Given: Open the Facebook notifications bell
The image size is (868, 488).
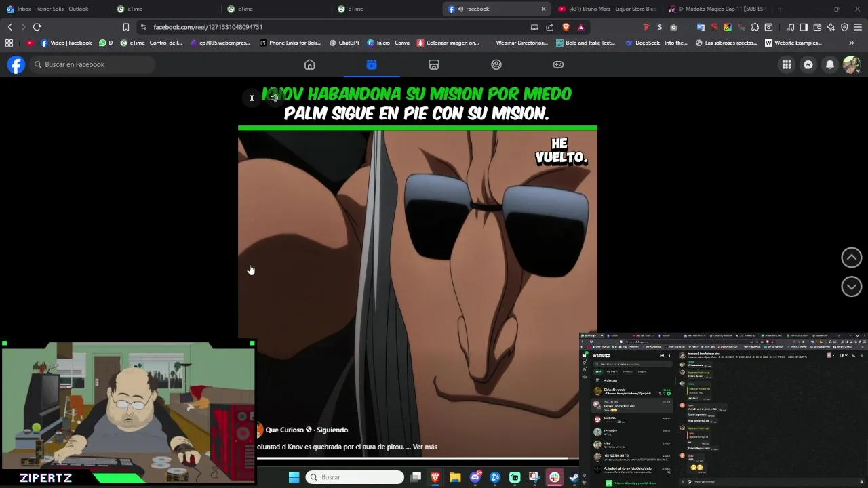Looking at the screenshot, I should [829, 64].
